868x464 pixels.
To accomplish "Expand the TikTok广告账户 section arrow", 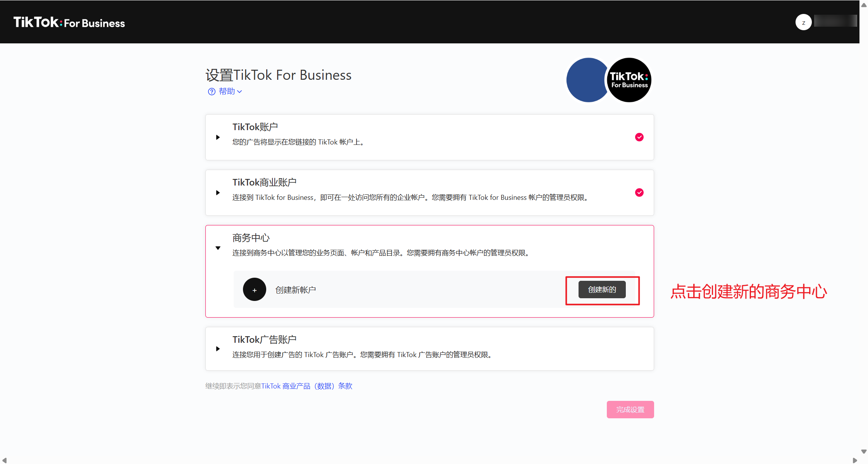I will pyautogui.click(x=218, y=349).
